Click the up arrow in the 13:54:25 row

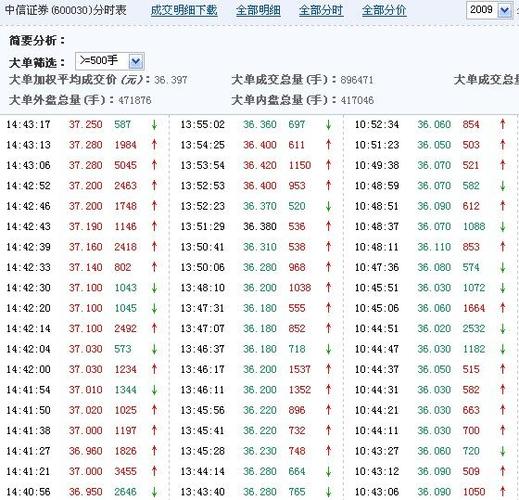[328, 145]
